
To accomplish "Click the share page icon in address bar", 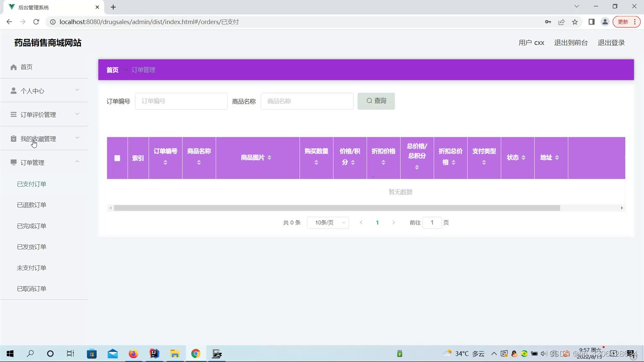I will (x=561, y=22).
